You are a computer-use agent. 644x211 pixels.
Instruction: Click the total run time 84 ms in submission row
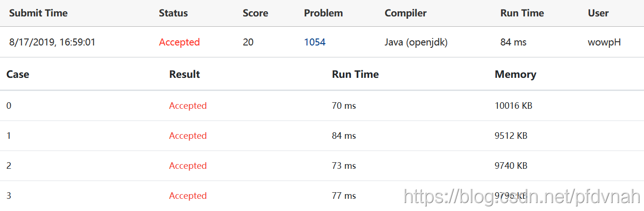coord(513,42)
